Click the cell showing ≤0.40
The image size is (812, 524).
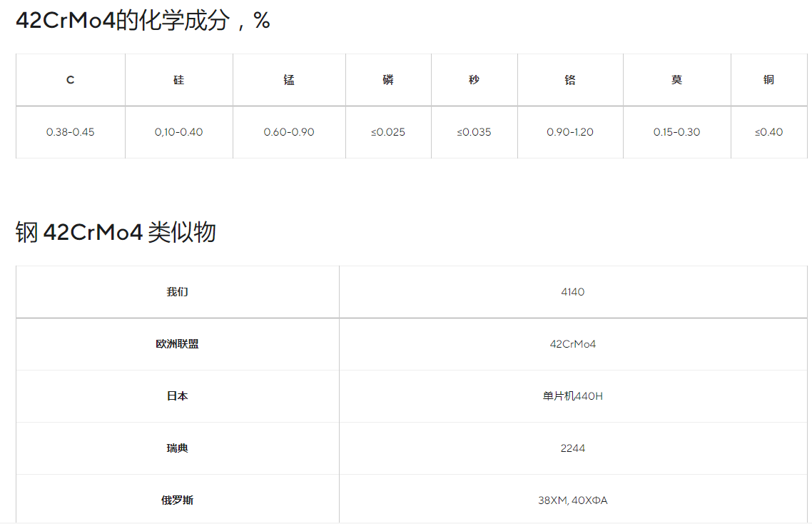[769, 131]
